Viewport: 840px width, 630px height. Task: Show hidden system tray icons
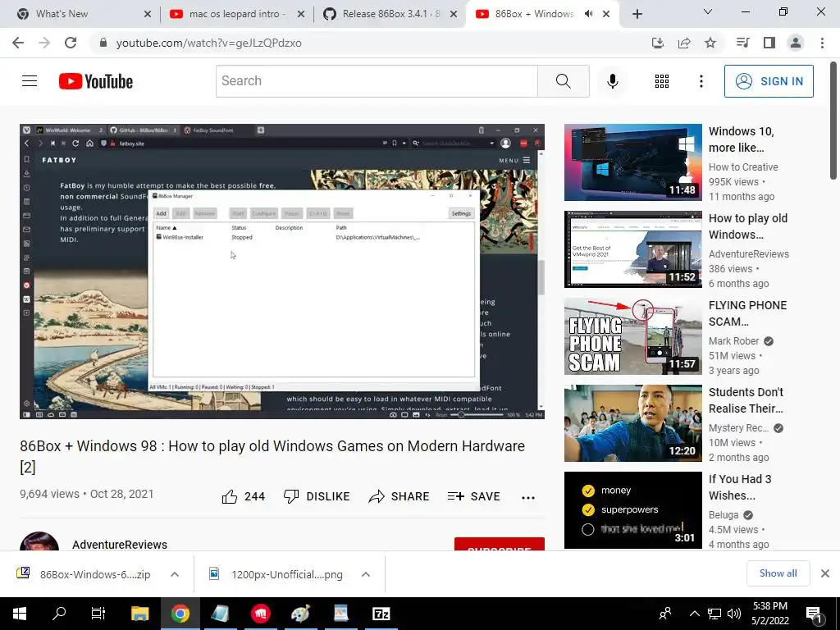click(694, 614)
